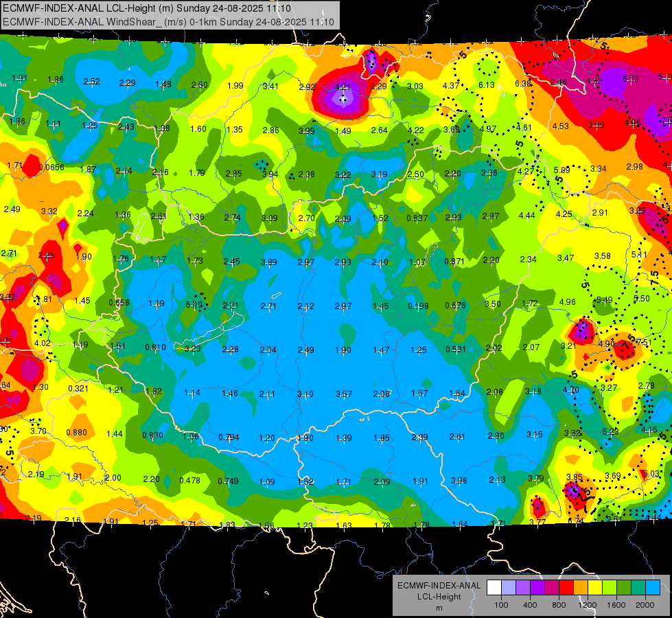672x618 pixels.
Task: Click the wind shear value 0.658
Action: click(x=119, y=302)
